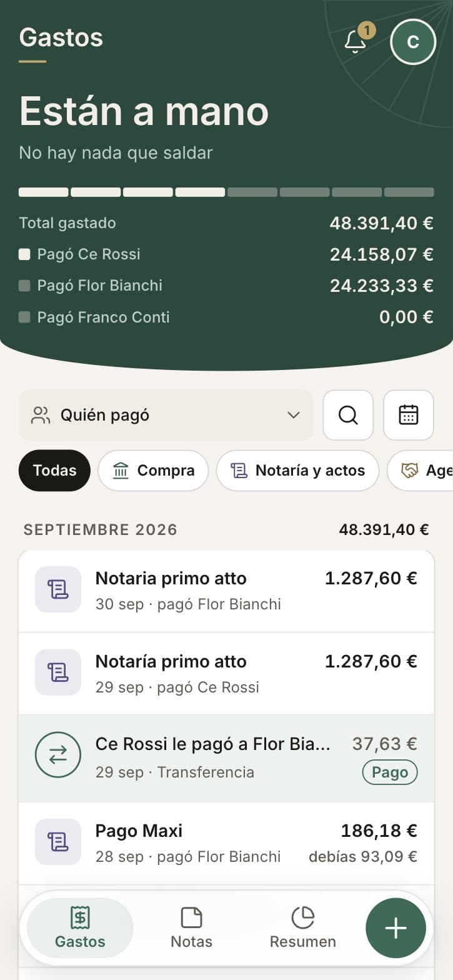This screenshot has height=980, width=453.
Task: Open Notaria primo atto paid by Flor Bianchi
Action: point(226,591)
